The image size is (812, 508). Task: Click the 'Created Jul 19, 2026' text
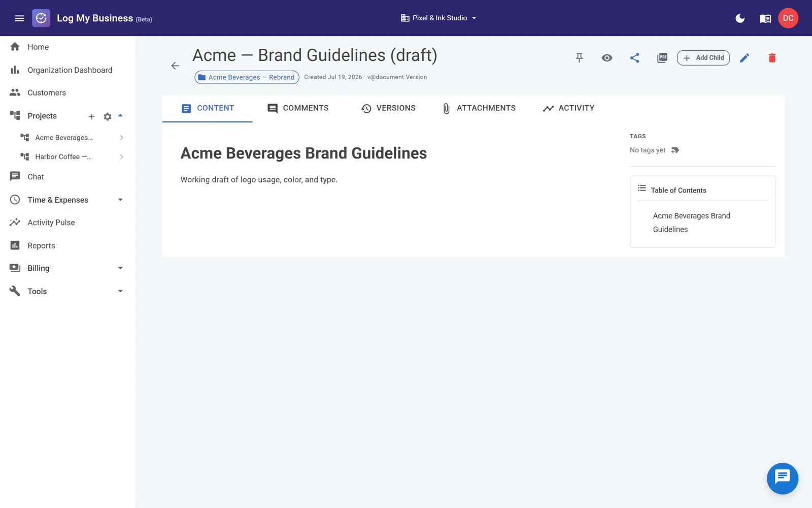pos(333,77)
